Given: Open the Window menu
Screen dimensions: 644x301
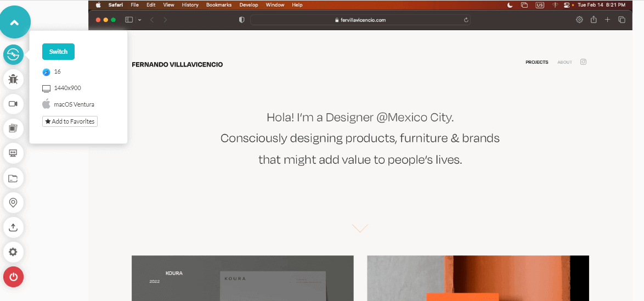Looking at the screenshot, I should click(x=275, y=5).
